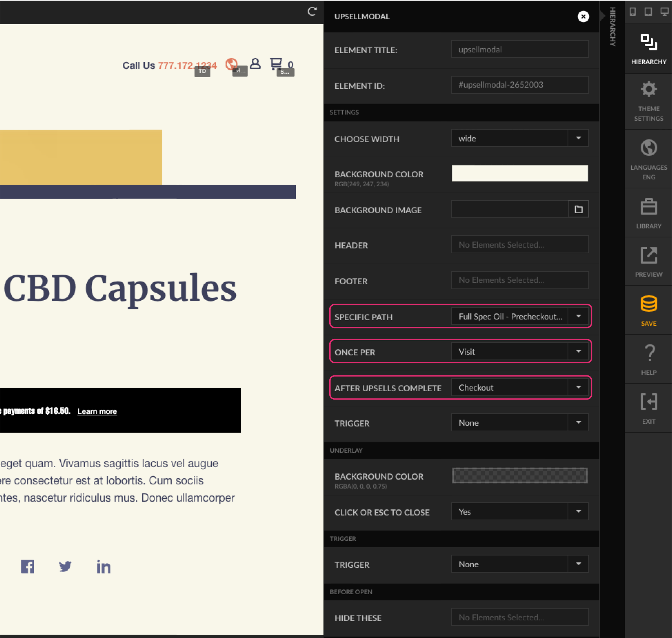Open Theme Settings
The height and width of the screenshot is (638, 672).
coord(649,101)
